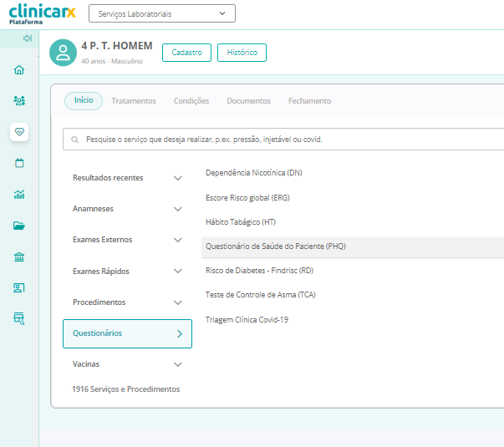The width and height of the screenshot is (504, 447).
Task: Click the patient avatar icon
Action: 63,53
